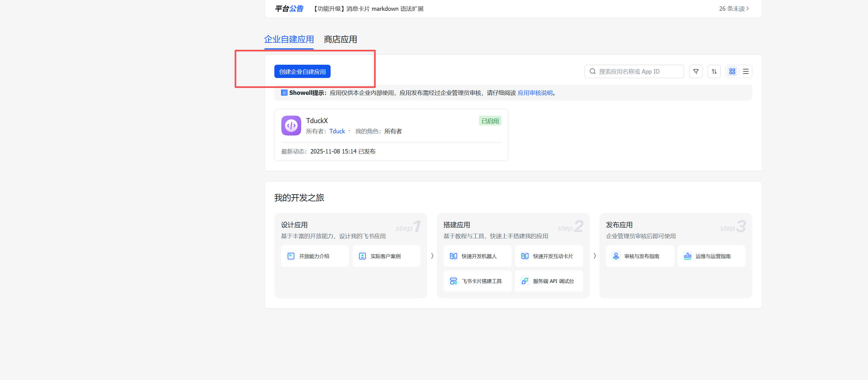Image resolution: width=868 pixels, height=380 pixels.
Task: Click the Showell tip blue icon
Action: point(284,93)
